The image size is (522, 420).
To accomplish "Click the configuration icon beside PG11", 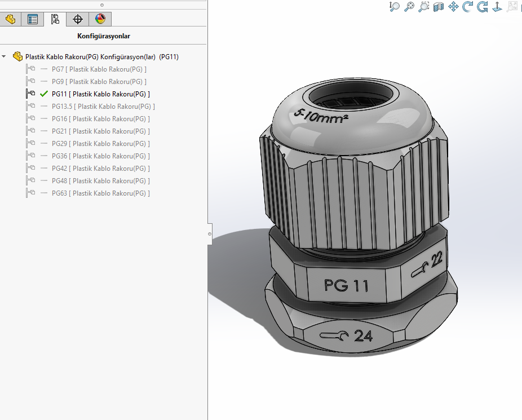I will point(30,94).
